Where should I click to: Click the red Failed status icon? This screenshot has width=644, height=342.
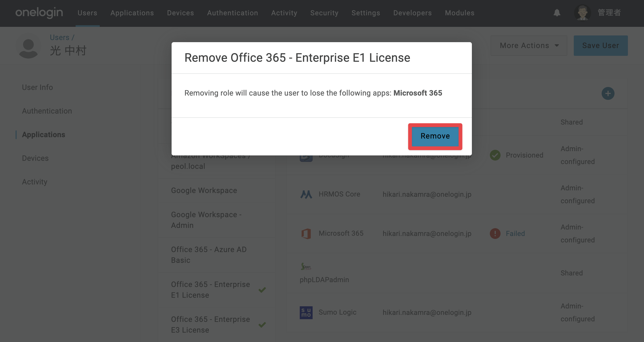495,234
